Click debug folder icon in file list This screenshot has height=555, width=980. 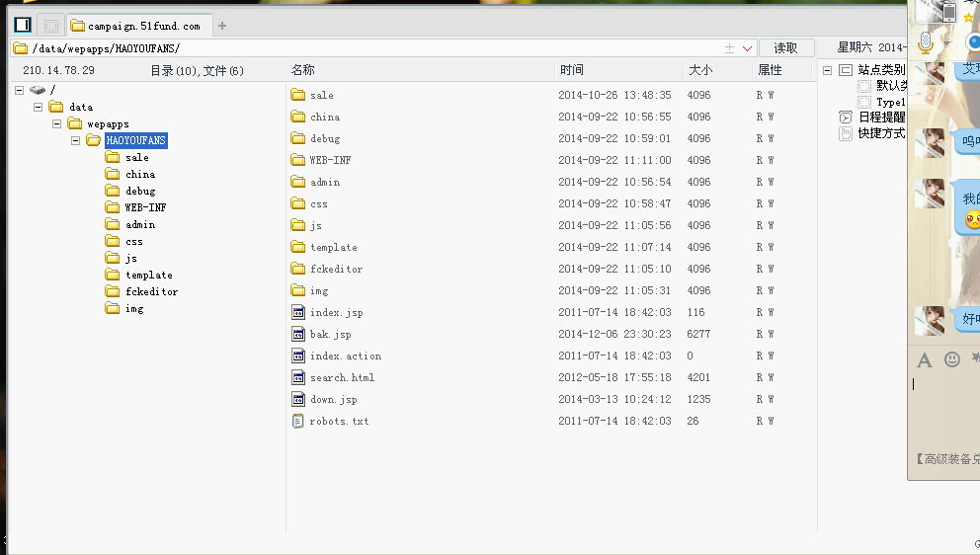click(x=298, y=138)
